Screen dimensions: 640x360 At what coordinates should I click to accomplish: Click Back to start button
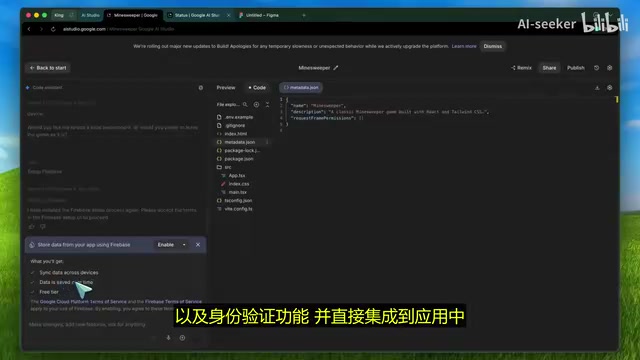(48, 68)
